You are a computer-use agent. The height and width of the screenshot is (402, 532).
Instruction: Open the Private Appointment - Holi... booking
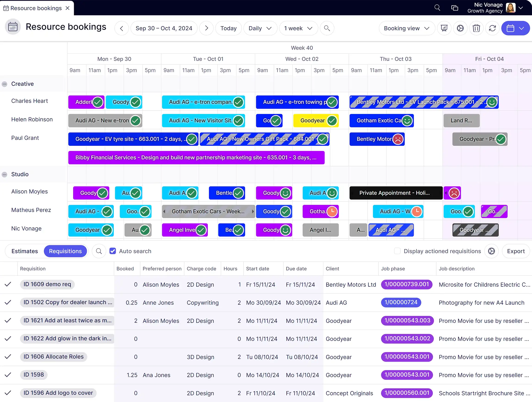(396, 193)
